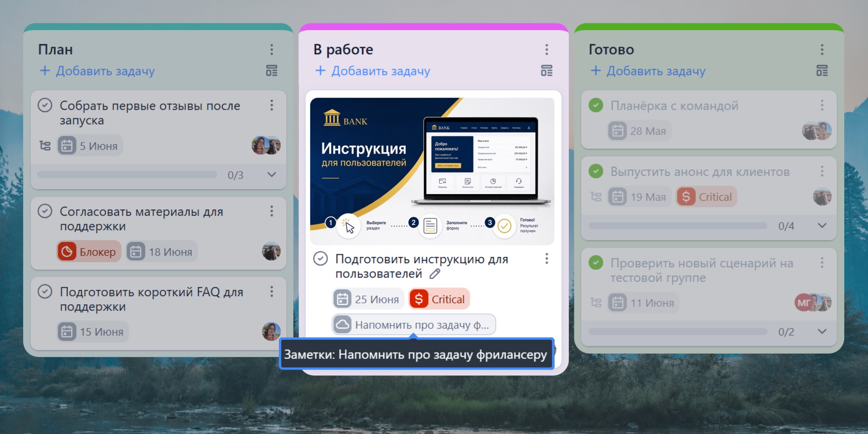Open menu for Собрать первые отзывы task
Viewport: 868px width, 434px height.
coord(272,105)
